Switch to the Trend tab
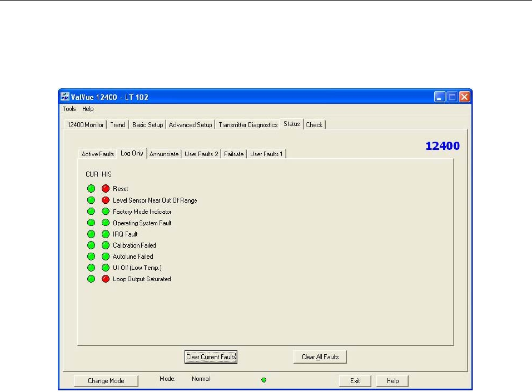The height and width of the screenshot is (392, 532). [x=118, y=125]
